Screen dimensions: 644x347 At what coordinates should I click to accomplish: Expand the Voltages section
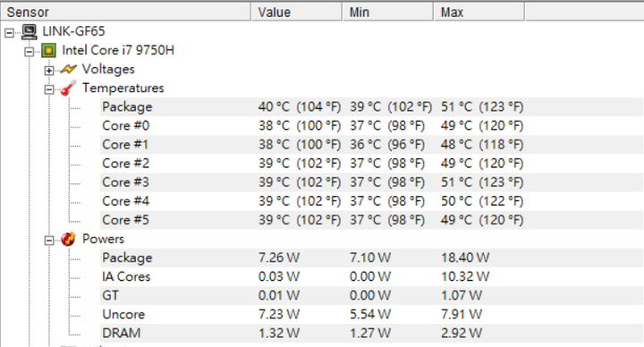pos(49,71)
